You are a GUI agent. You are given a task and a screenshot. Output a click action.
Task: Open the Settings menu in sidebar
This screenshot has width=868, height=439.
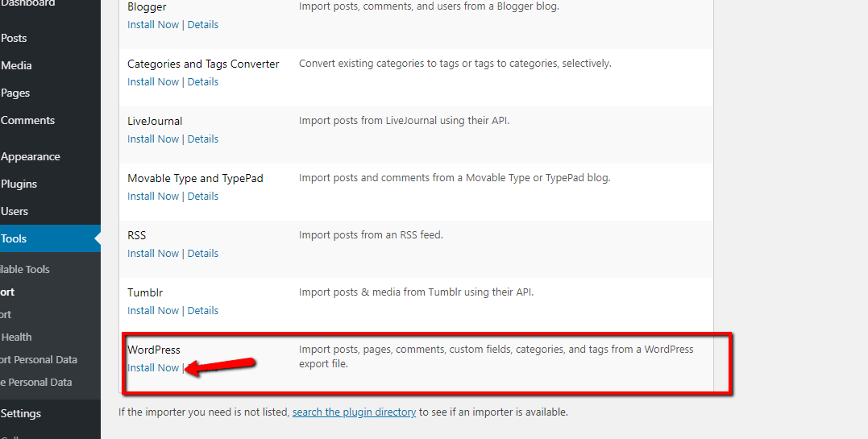click(20, 413)
